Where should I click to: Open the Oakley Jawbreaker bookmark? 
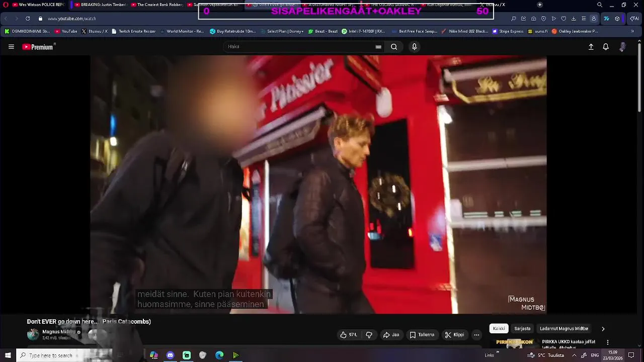coord(575,31)
